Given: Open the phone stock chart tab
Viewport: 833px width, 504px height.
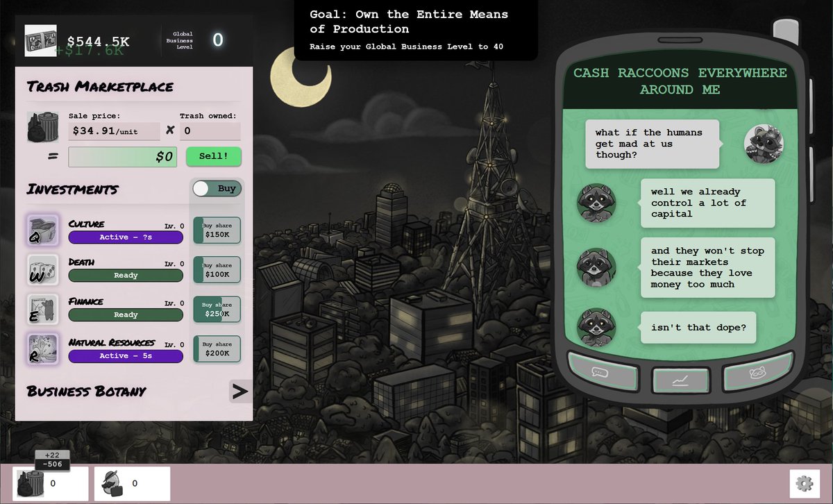Looking at the screenshot, I should 681,380.
